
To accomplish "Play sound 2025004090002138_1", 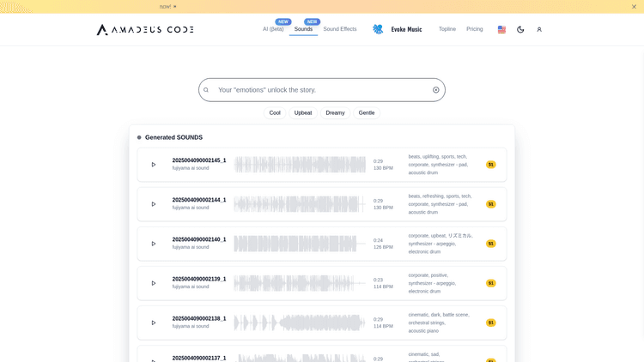I will 154,323.
